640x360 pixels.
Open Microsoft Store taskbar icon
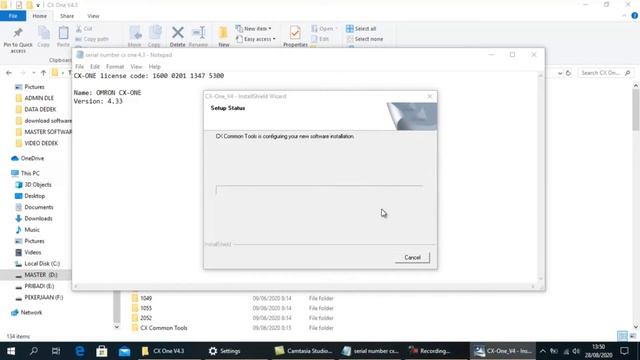(102, 351)
